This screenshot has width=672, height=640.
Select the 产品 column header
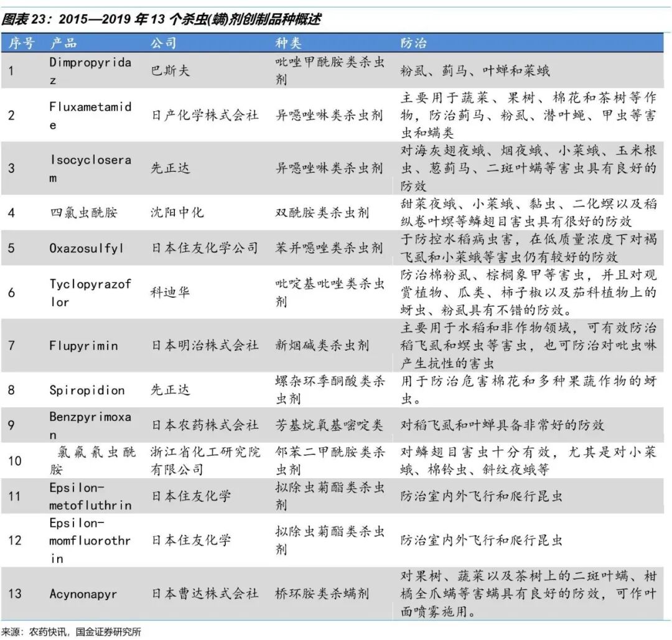tap(63, 43)
